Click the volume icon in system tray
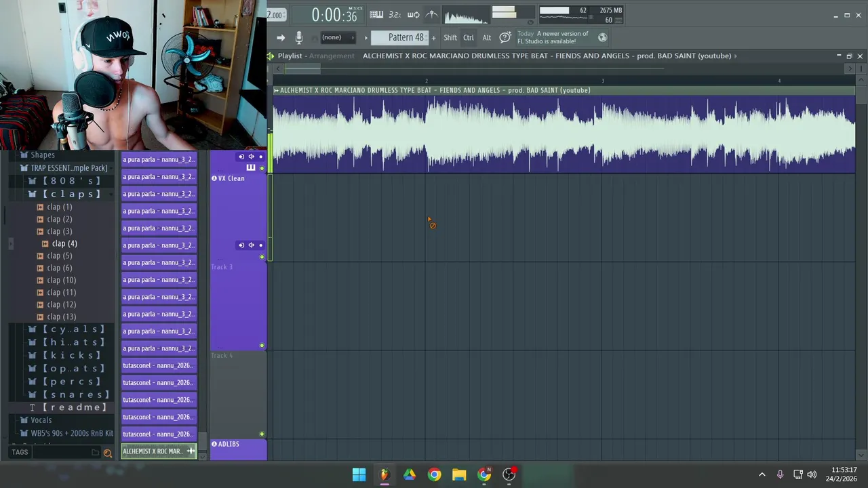Image resolution: width=868 pixels, height=488 pixels. [812, 474]
